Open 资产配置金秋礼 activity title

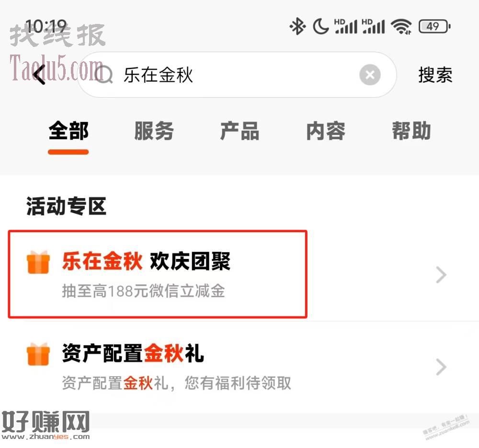[133, 353]
